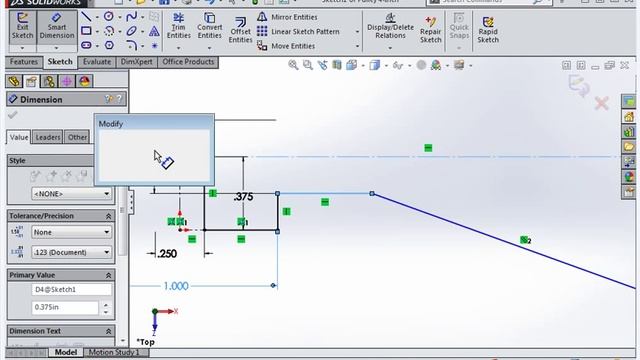Click Zoom to Fit icon
Viewport: 640px width, 360px height.
pos(293,65)
